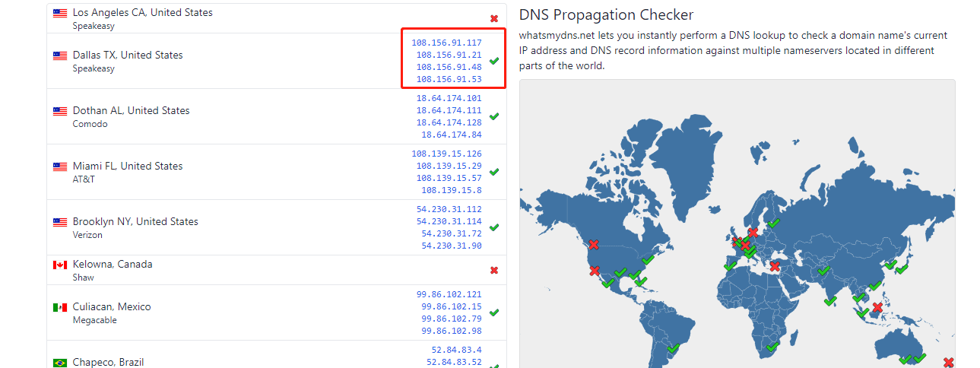The width and height of the screenshot is (980, 368).
Task: Select the red X marker in western Canada
Action: [594, 244]
